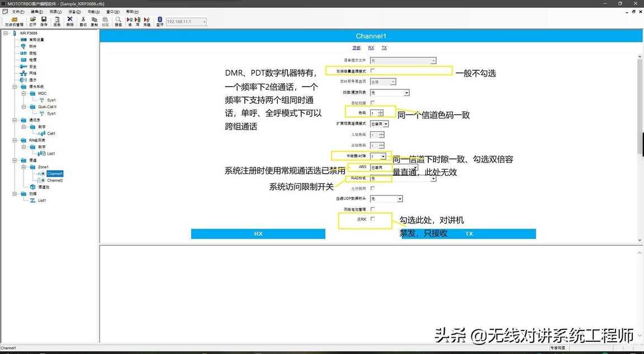Save codeplug with 保存 icon
The image size is (644, 354).
(44, 21)
